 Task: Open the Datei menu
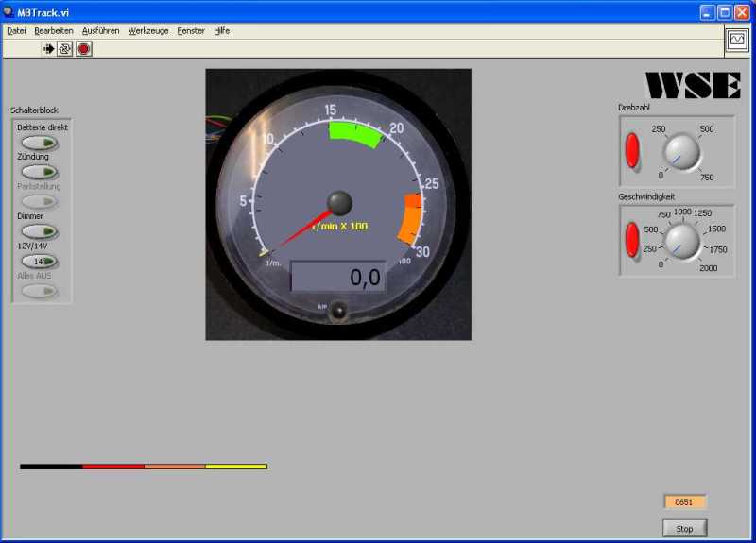[16, 31]
